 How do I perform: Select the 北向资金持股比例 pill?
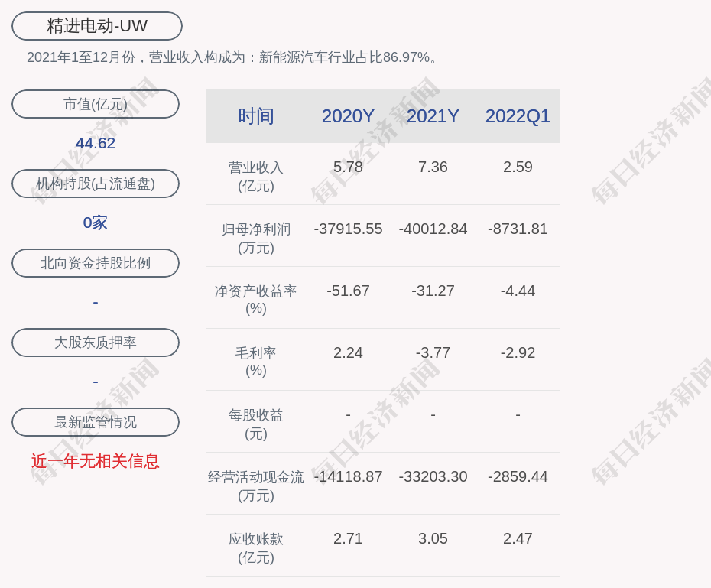click(x=96, y=263)
